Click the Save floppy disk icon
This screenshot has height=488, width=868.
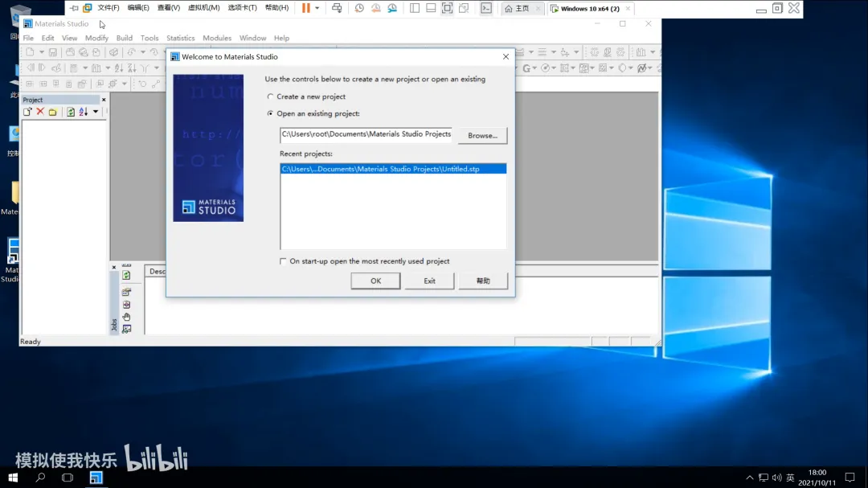[x=53, y=52]
